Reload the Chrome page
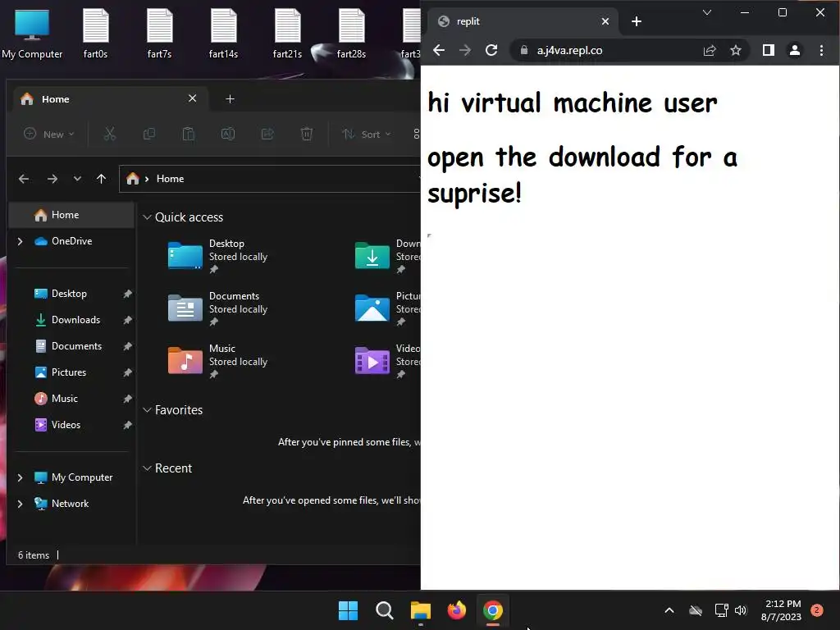 (x=491, y=50)
